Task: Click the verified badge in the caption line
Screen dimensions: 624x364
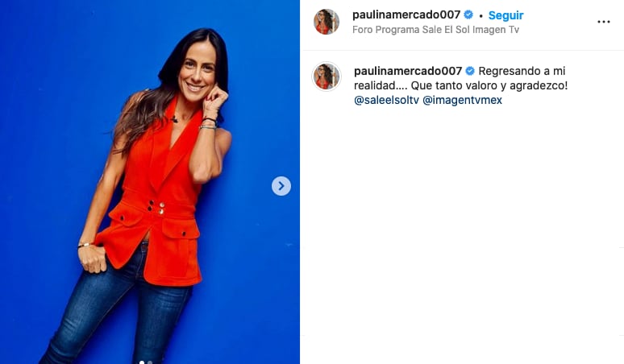Action: [x=470, y=71]
